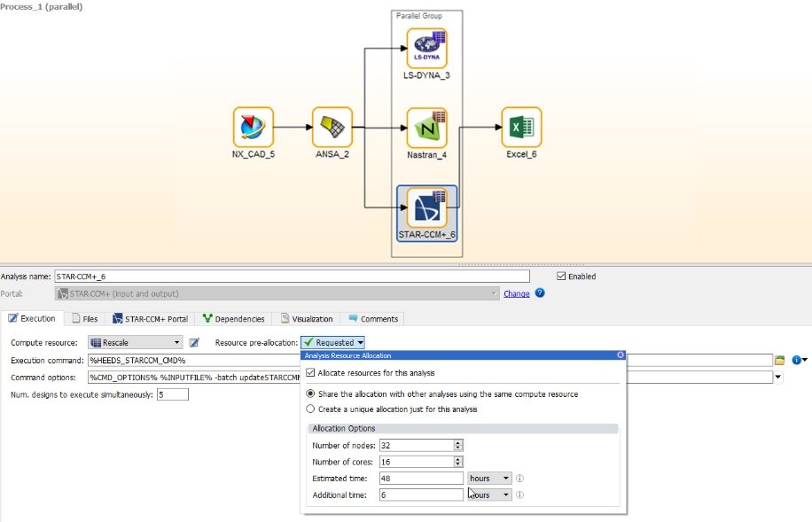Click the Number of cores field

418,462
